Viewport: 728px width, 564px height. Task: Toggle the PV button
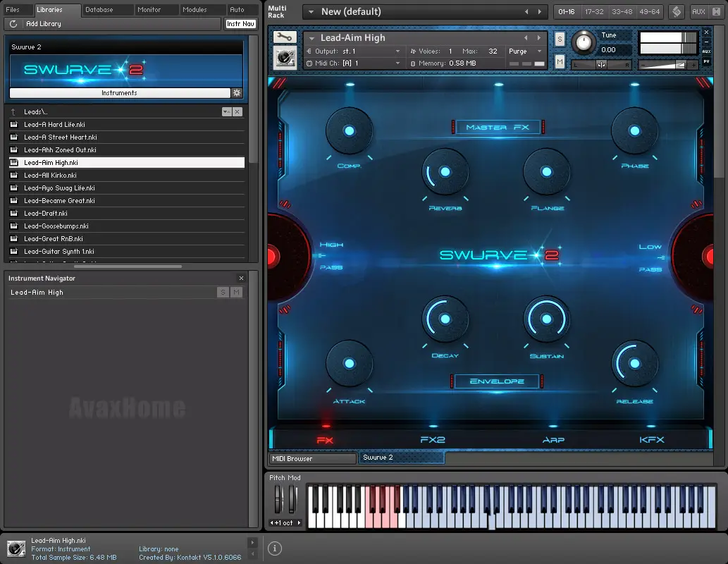point(706,61)
